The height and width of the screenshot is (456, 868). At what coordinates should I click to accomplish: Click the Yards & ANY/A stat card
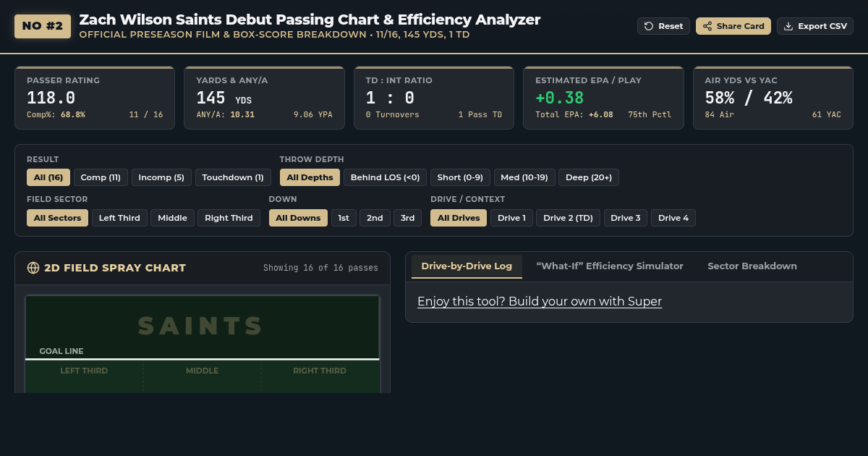(x=264, y=98)
